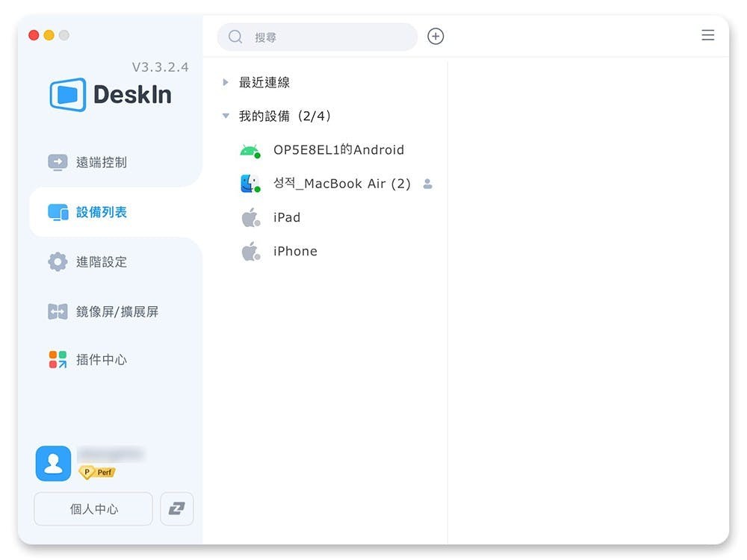Click the blue profile avatar icon
747x560 pixels.
coord(53,464)
